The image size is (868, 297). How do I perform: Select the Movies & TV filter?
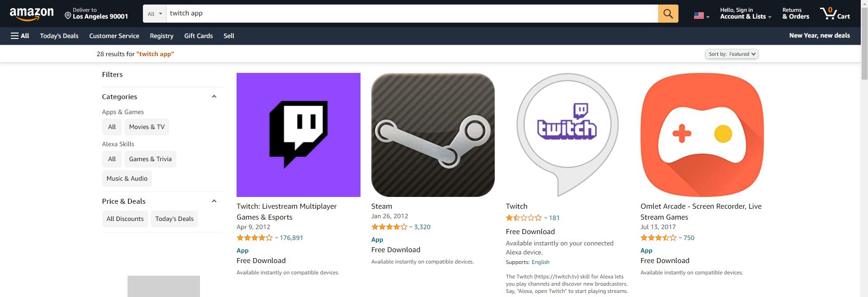(x=147, y=127)
